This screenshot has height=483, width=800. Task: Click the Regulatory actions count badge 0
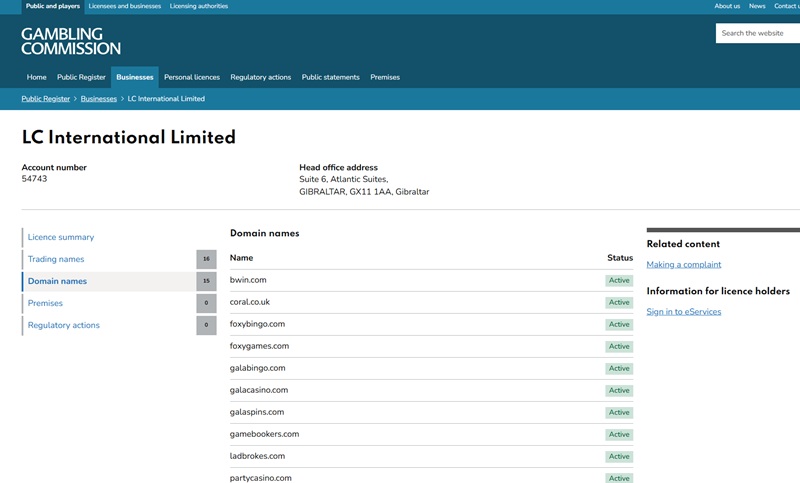click(206, 325)
